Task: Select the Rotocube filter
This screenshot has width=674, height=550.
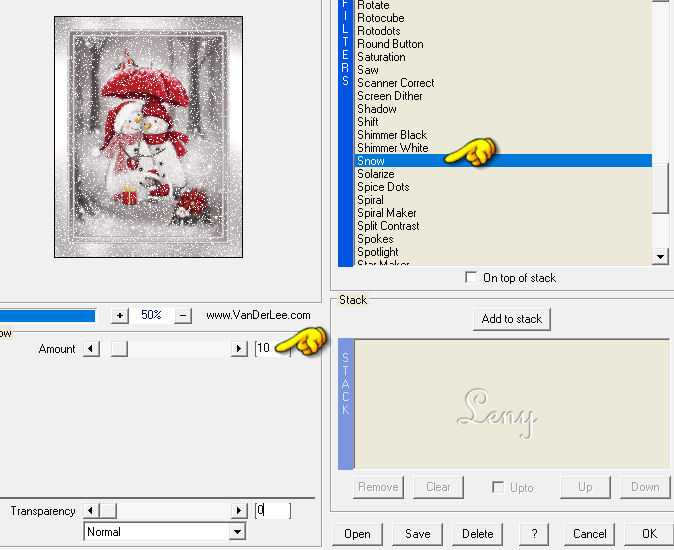Action: click(503, 18)
